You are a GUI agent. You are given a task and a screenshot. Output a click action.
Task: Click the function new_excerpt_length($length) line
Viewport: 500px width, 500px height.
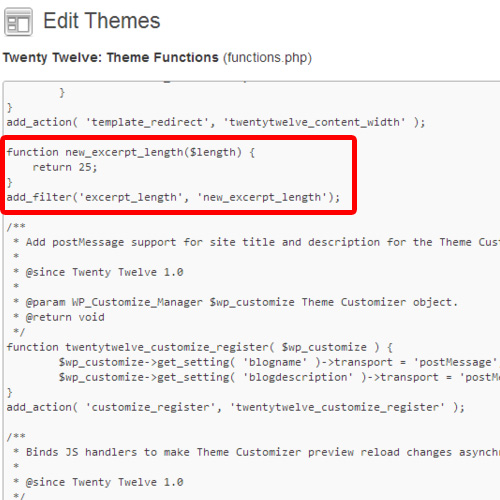click(x=131, y=152)
